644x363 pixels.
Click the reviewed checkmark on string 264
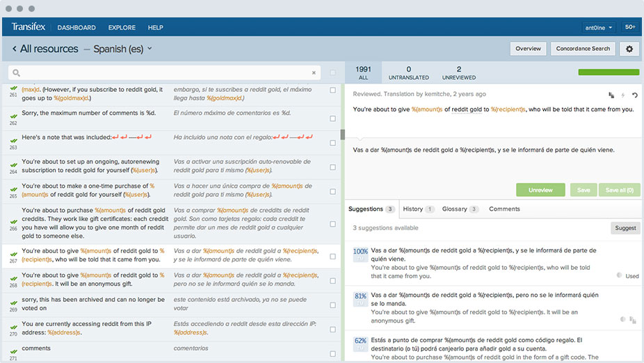coord(13,166)
